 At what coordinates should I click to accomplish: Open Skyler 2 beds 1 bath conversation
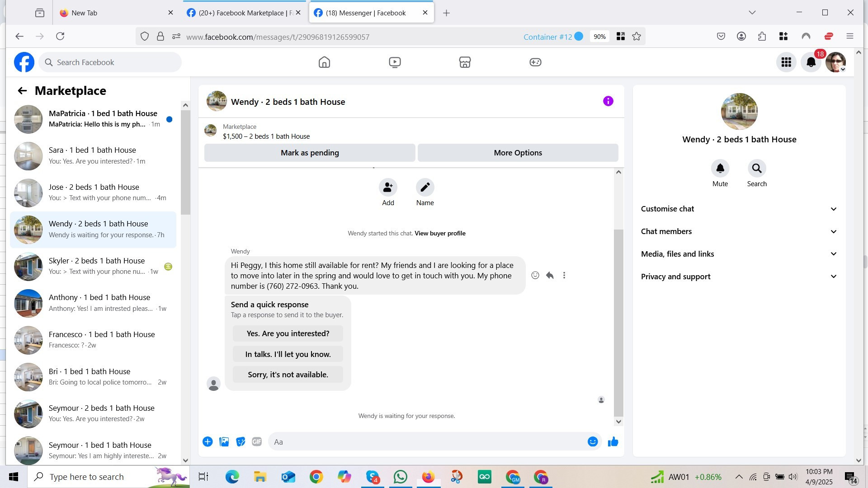click(93, 266)
